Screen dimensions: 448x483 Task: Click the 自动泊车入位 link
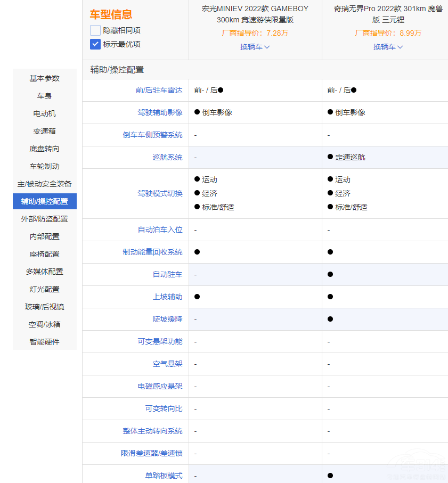point(160,230)
